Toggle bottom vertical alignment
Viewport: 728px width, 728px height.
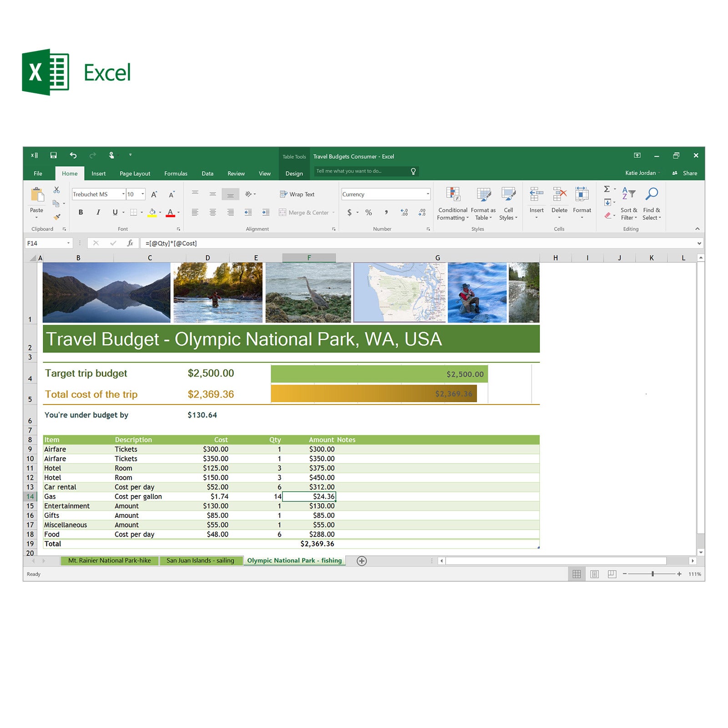[x=230, y=194]
